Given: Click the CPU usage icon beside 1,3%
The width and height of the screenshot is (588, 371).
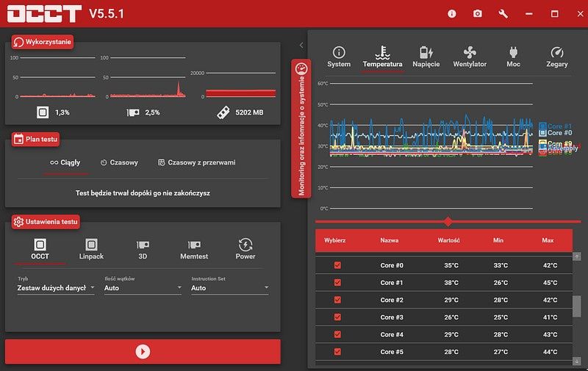Looking at the screenshot, I should [x=43, y=112].
